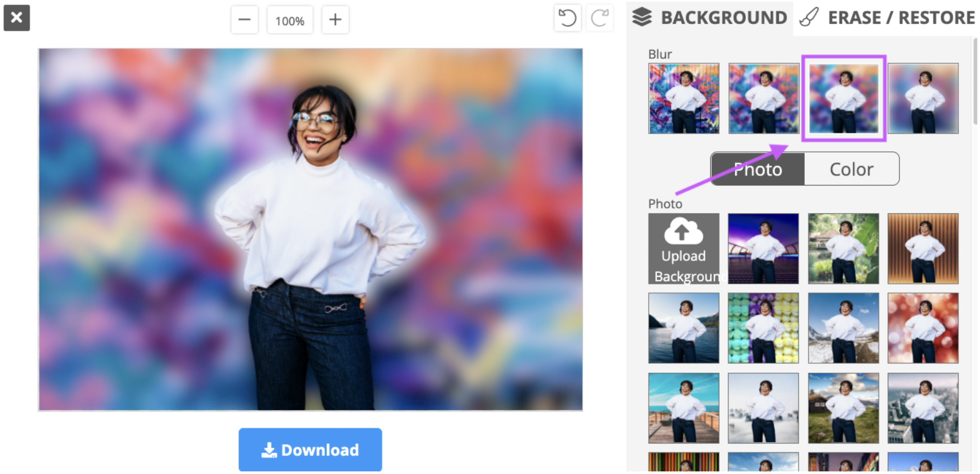Apply the snowy mountain path background
980x474 pixels.
tap(843, 328)
